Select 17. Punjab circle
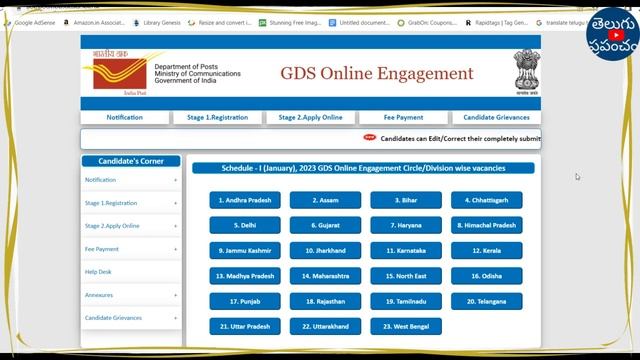 pos(245,301)
